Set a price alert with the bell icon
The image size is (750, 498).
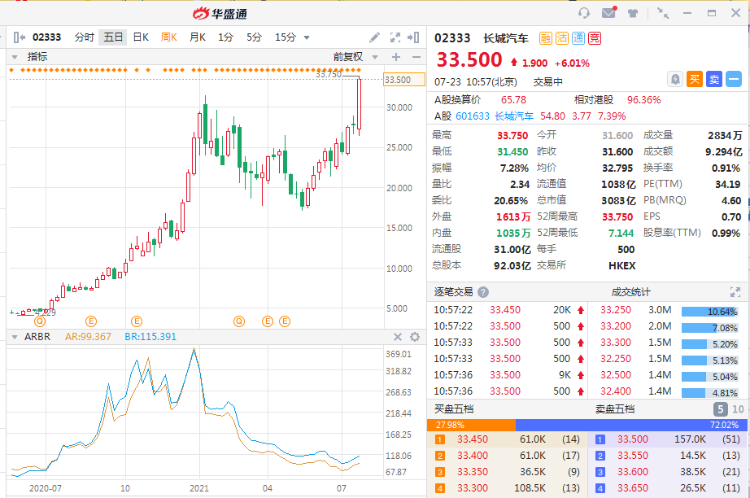click(x=675, y=79)
